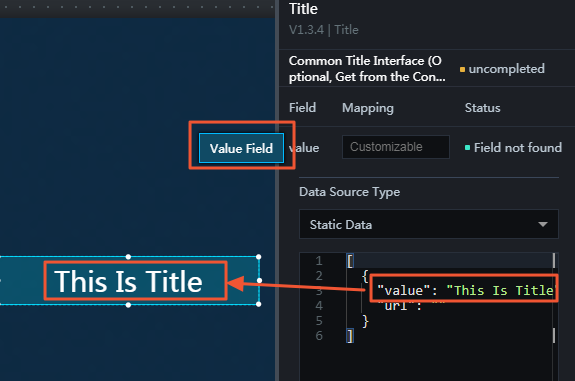This screenshot has height=381, width=575.
Task: Click the Field column header
Action: (302, 108)
